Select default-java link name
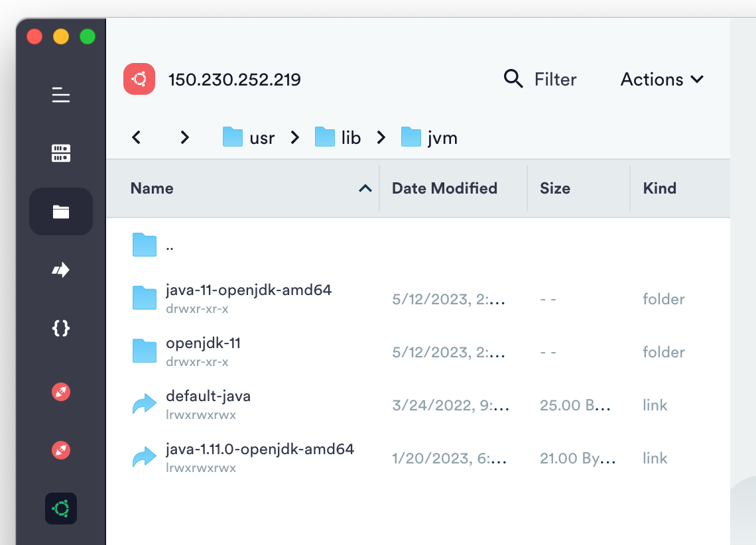Image resolution: width=756 pixels, height=545 pixels. tap(208, 396)
